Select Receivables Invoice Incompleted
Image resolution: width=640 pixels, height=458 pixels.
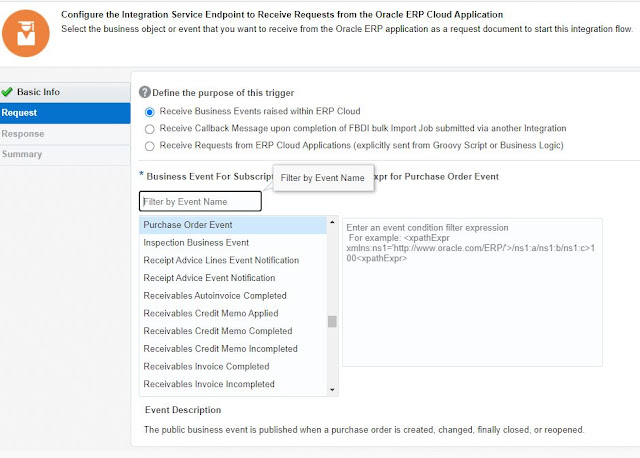tap(233, 384)
